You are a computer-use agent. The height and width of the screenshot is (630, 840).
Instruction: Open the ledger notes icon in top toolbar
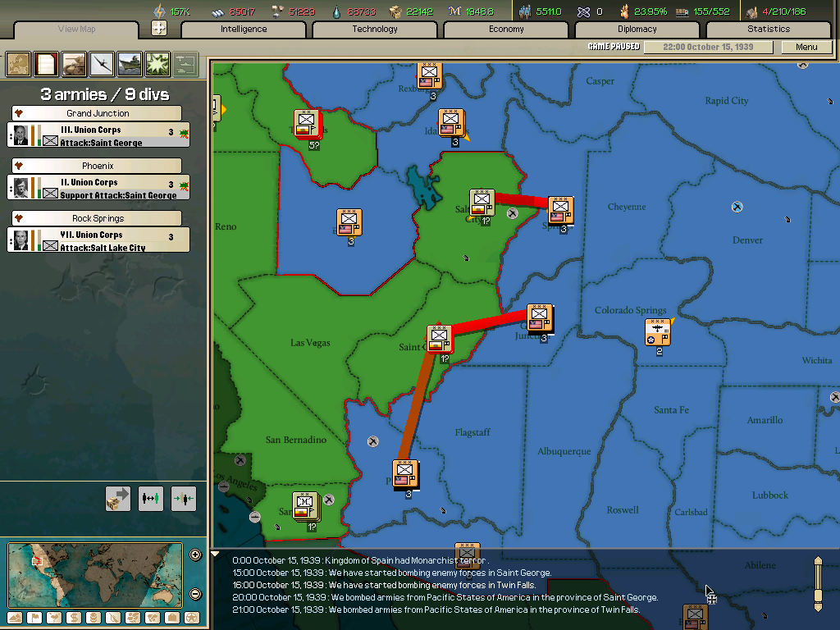(x=45, y=63)
